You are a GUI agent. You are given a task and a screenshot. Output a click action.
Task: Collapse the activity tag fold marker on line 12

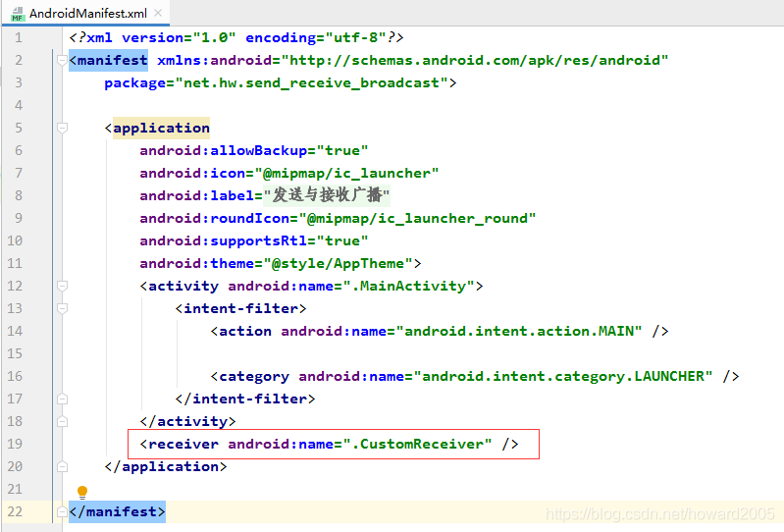tap(62, 286)
